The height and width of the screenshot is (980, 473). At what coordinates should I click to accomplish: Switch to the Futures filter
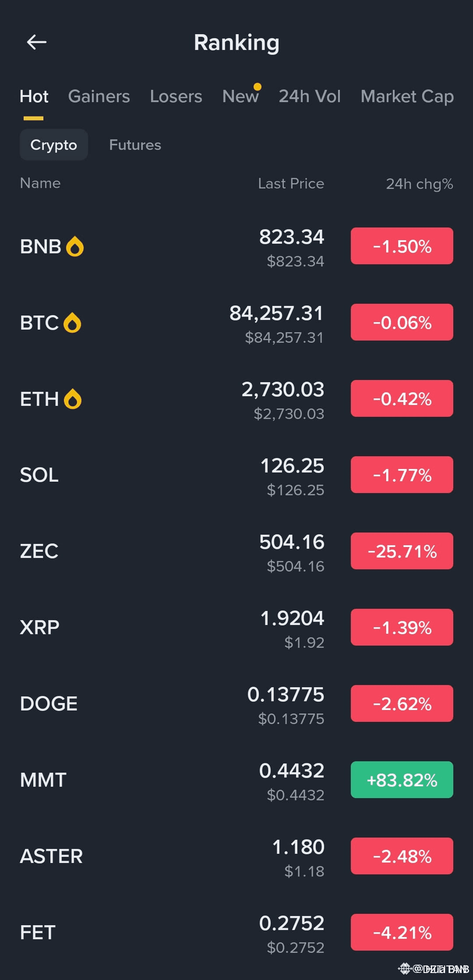[x=135, y=145]
